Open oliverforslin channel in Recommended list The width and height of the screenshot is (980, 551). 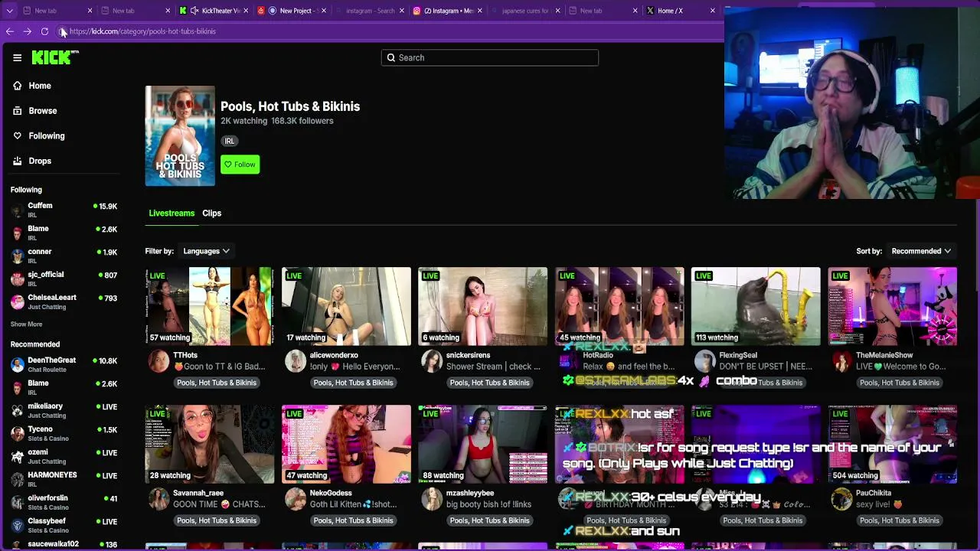pyautogui.click(x=64, y=503)
